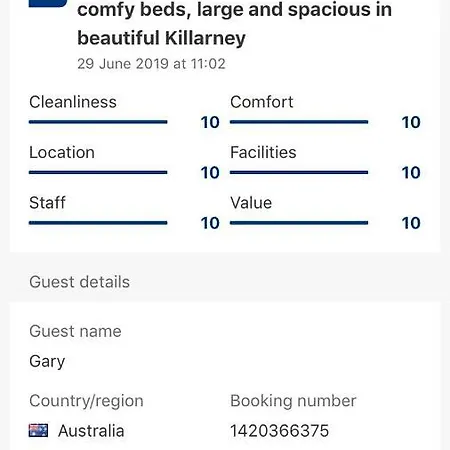Select booking number 1420366375

[279, 431]
